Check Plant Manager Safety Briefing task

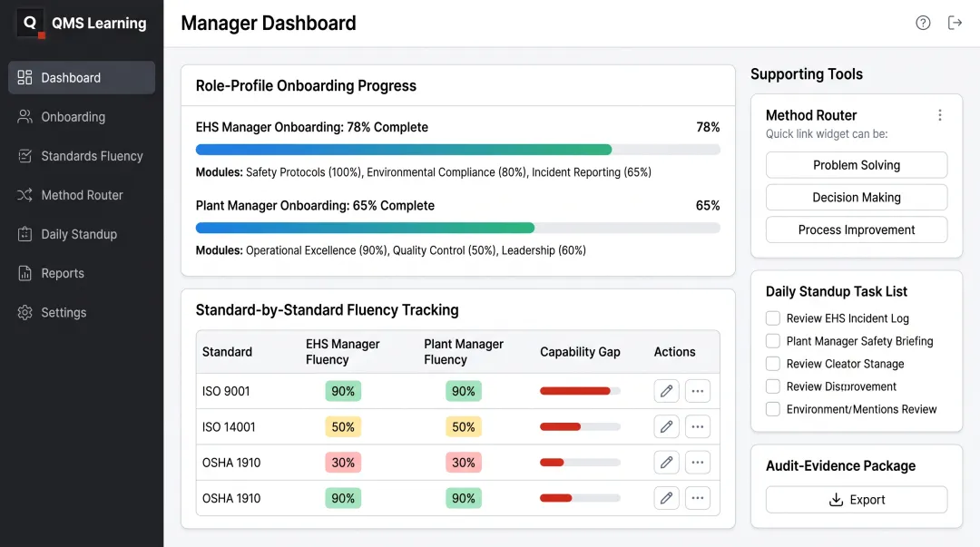(x=773, y=341)
